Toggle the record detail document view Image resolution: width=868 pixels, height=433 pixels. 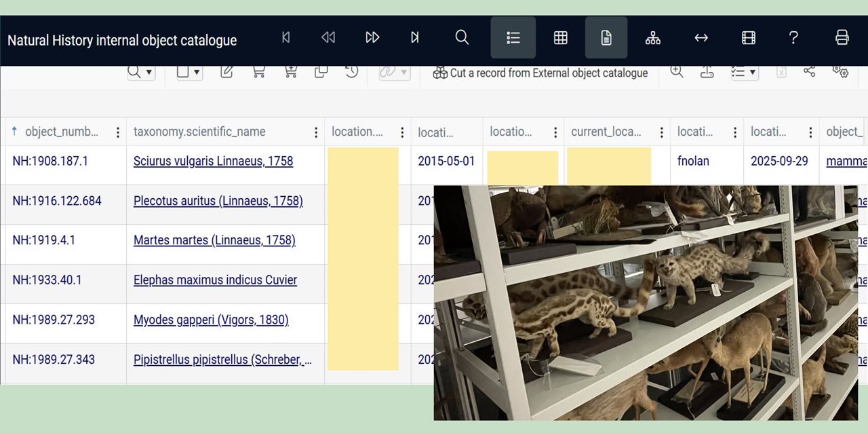tap(606, 38)
